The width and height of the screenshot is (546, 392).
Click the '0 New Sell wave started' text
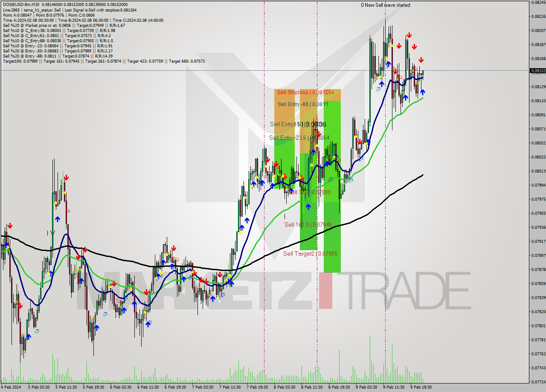point(386,5)
